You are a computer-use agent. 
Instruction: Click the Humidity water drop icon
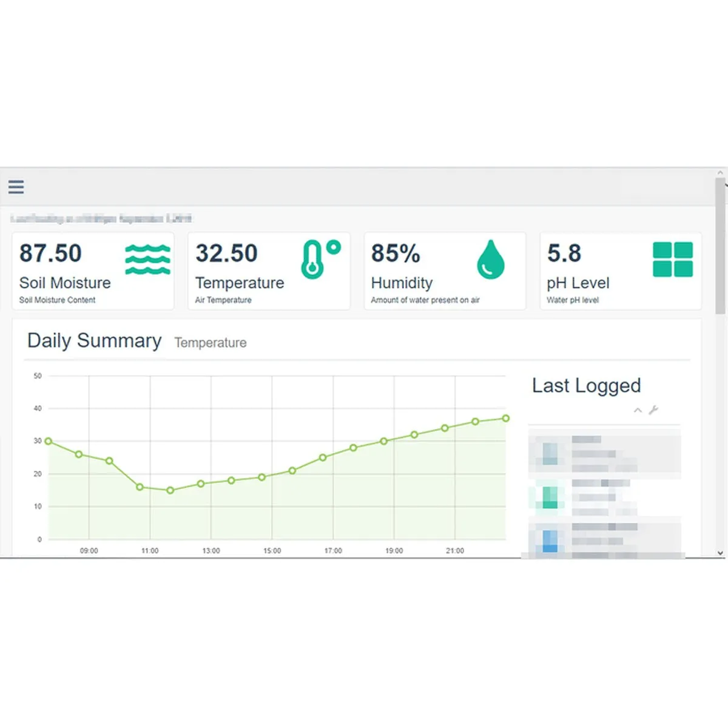pos(491,260)
